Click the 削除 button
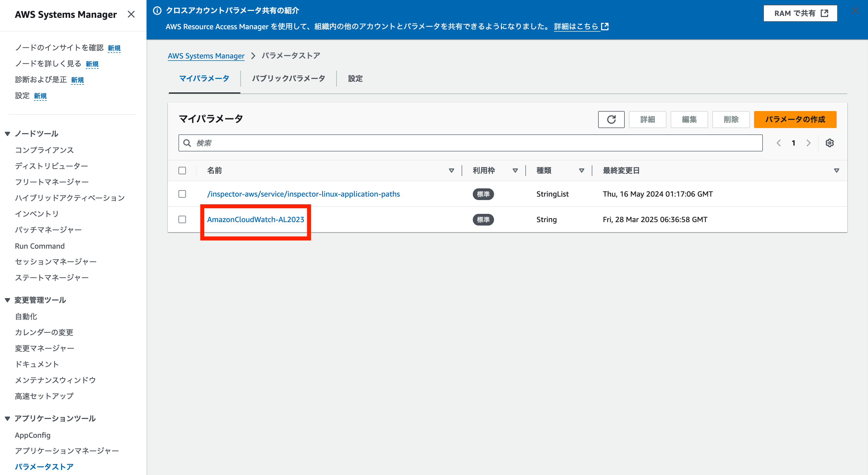868x475 pixels. pos(731,119)
